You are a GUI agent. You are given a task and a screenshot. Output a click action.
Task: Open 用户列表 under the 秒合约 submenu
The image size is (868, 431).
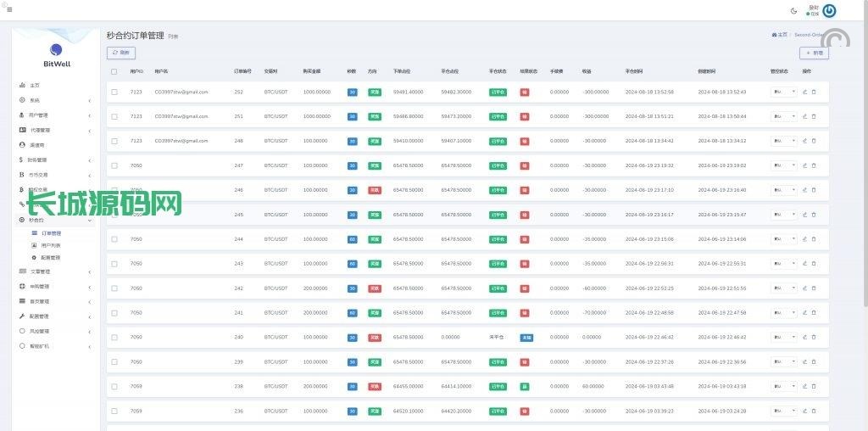pos(51,244)
